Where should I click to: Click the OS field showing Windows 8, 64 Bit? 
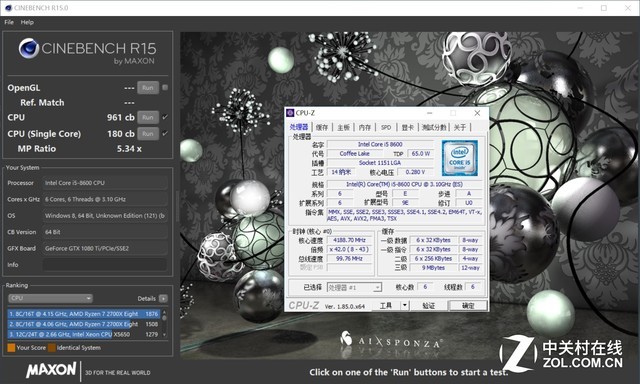(105, 215)
